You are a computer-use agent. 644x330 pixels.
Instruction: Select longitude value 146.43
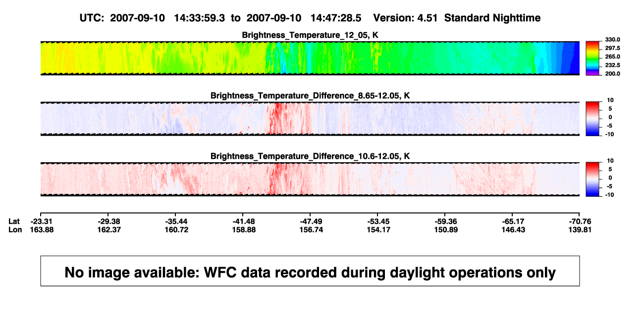point(513,230)
